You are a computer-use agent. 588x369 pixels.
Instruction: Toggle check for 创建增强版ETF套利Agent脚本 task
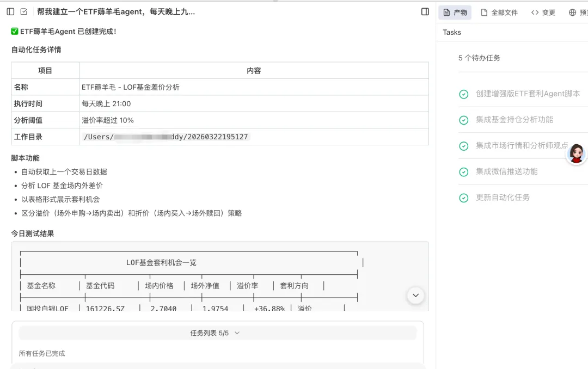[464, 94]
